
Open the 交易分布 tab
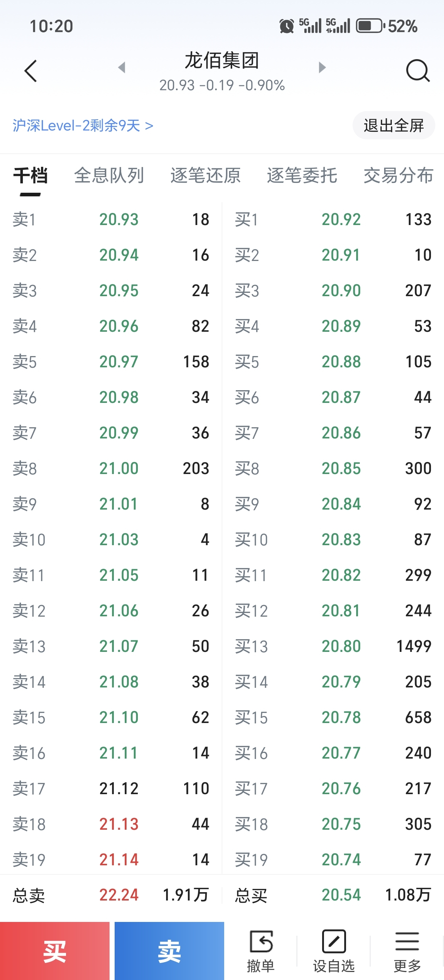pos(398,176)
